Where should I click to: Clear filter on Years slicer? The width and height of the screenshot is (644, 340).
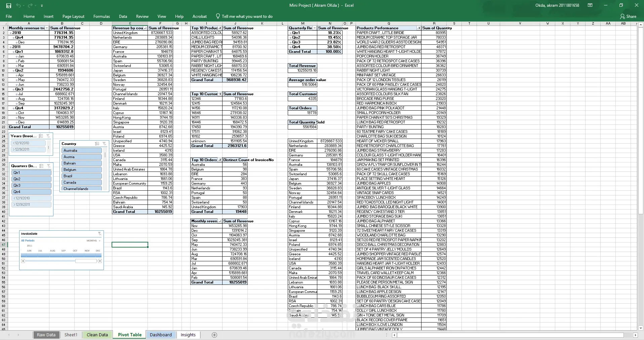[48, 136]
